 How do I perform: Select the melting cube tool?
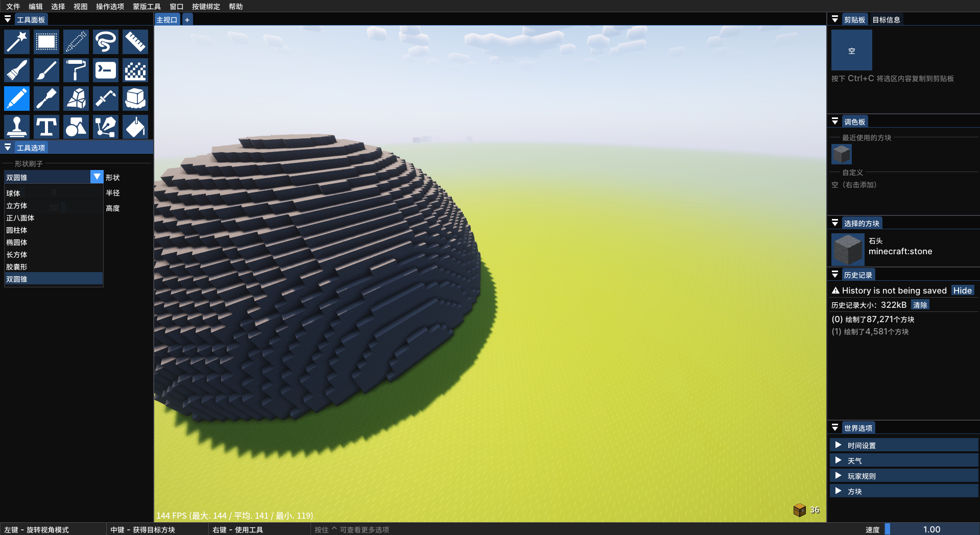tap(135, 99)
